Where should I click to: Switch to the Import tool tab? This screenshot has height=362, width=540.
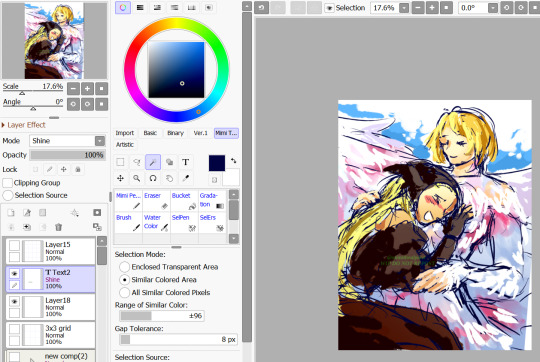coord(124,133)
